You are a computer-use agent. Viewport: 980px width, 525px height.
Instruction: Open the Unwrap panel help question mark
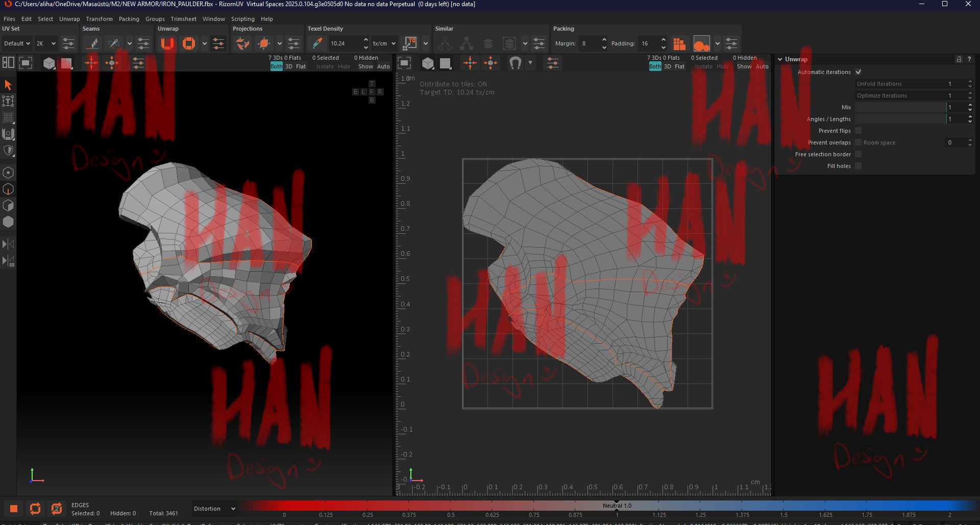(x=969, y=59)
